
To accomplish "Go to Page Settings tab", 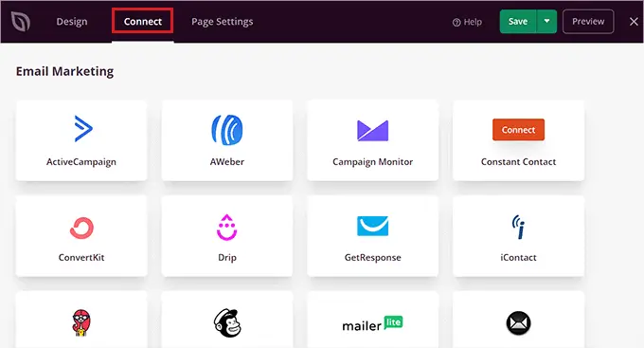I will [223, 22].
